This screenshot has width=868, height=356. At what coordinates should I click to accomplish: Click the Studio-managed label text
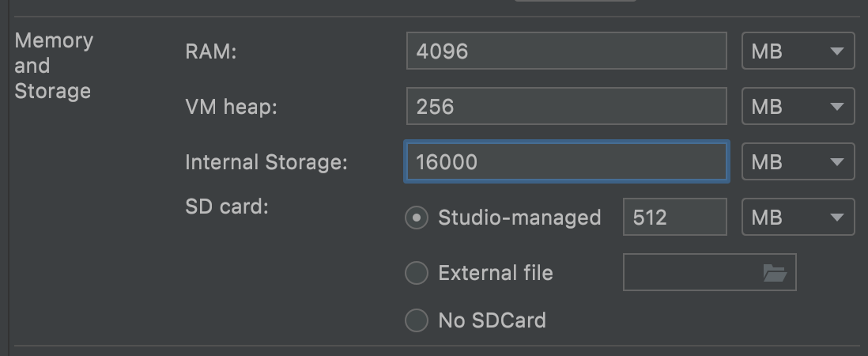pos(519,218)
